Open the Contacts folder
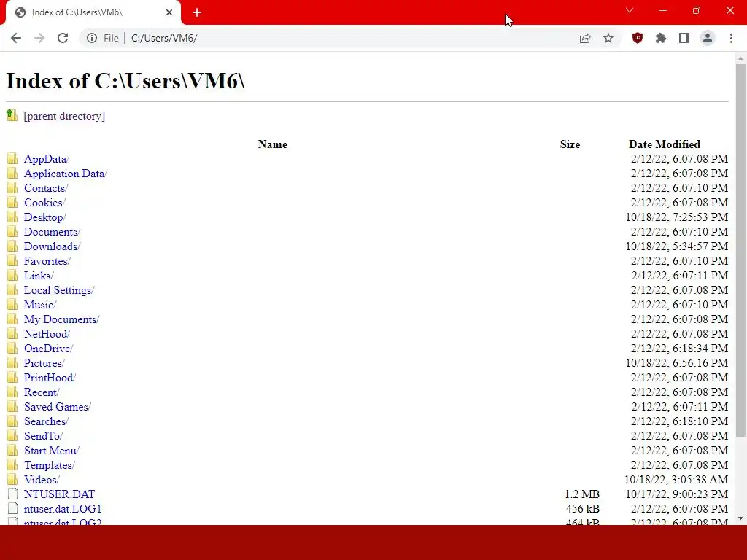Viewport: 747px width, 560px height. click(46, 189)
